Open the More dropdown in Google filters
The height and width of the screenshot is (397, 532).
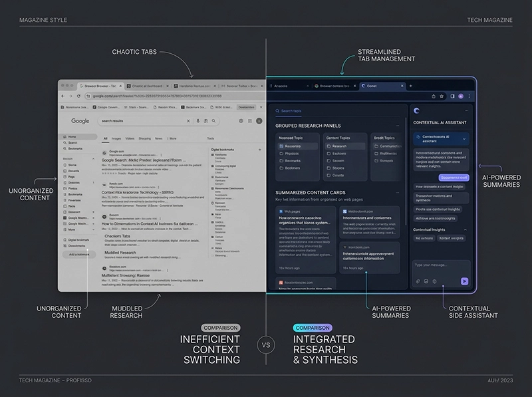[172, 138]
